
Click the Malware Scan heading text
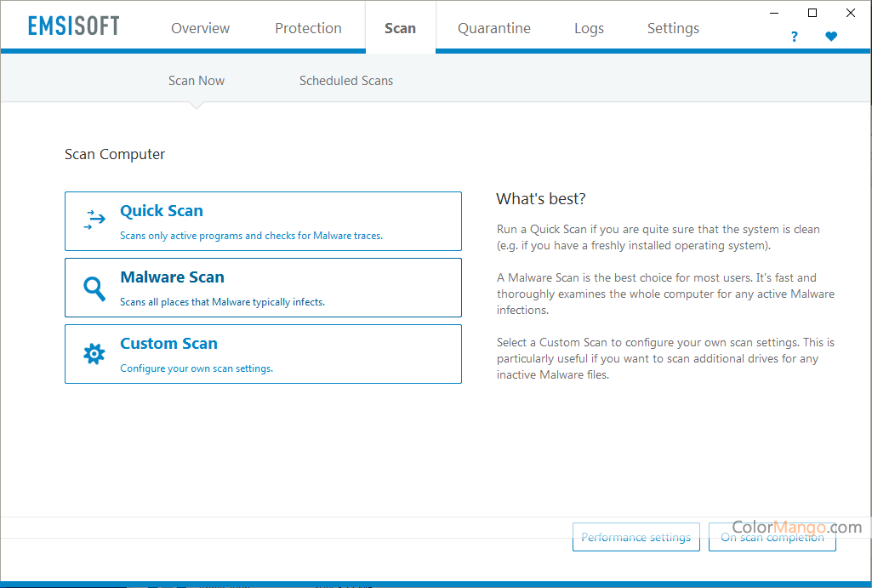(x=172, y=277)
